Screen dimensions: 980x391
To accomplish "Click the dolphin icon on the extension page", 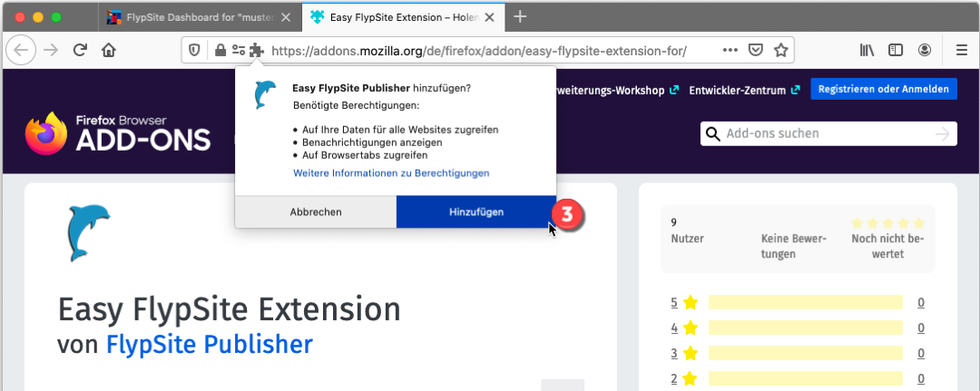I will (x=88, y=232).
